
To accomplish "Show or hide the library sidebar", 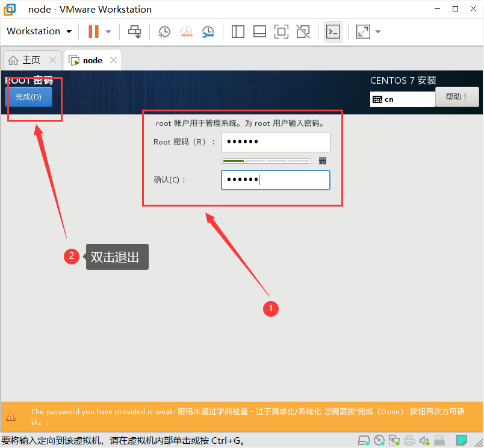I will 238,31.
